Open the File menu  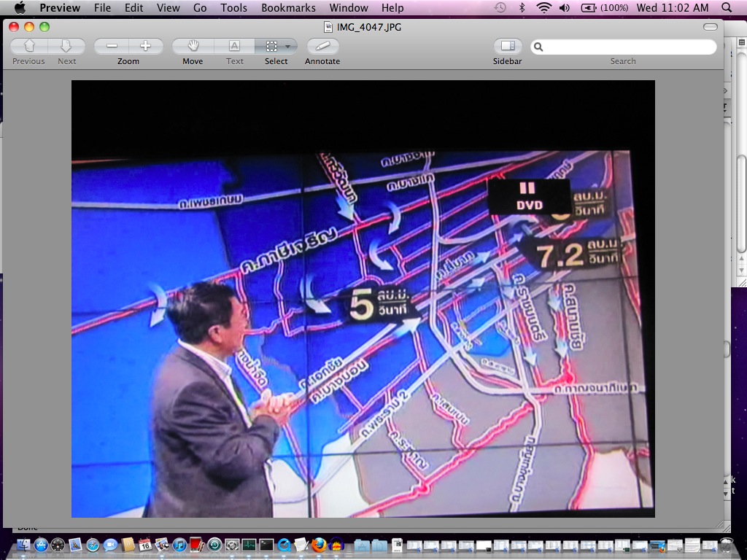coord(102,7)
